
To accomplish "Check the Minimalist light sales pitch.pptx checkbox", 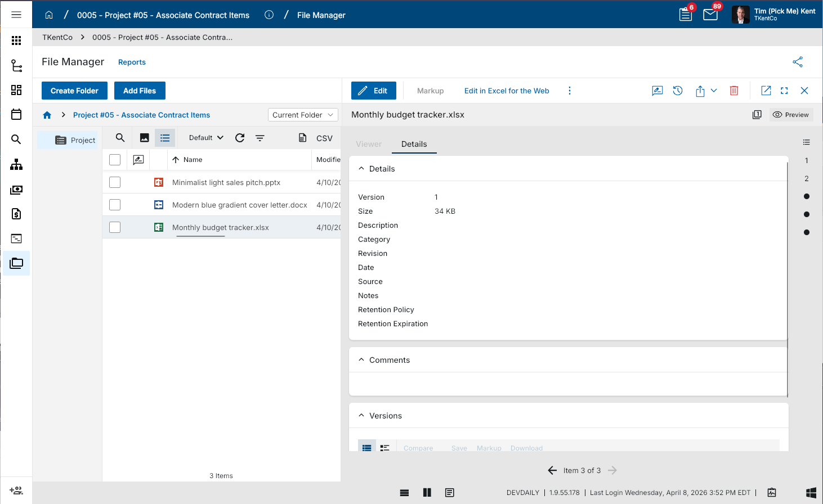I will tap(115, 182).
